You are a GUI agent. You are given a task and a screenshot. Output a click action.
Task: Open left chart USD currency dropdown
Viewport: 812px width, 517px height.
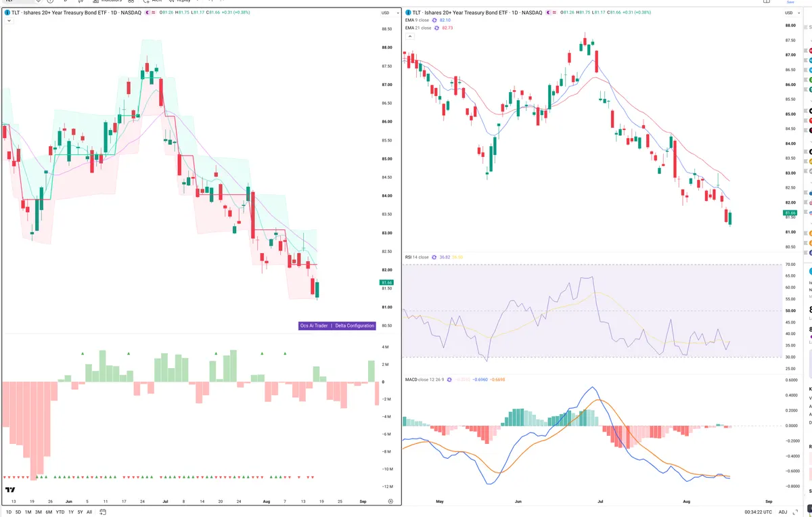click(x=389, y=12)
